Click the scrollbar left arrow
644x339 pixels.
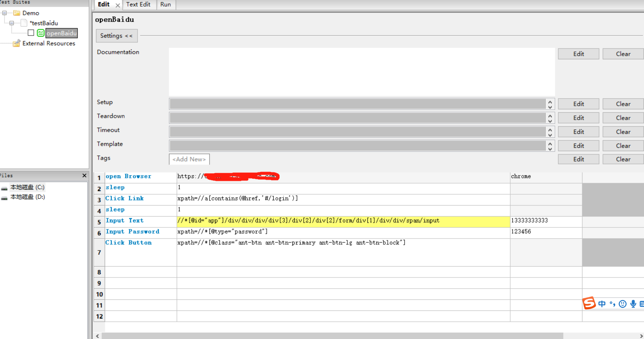pos(98,336)
